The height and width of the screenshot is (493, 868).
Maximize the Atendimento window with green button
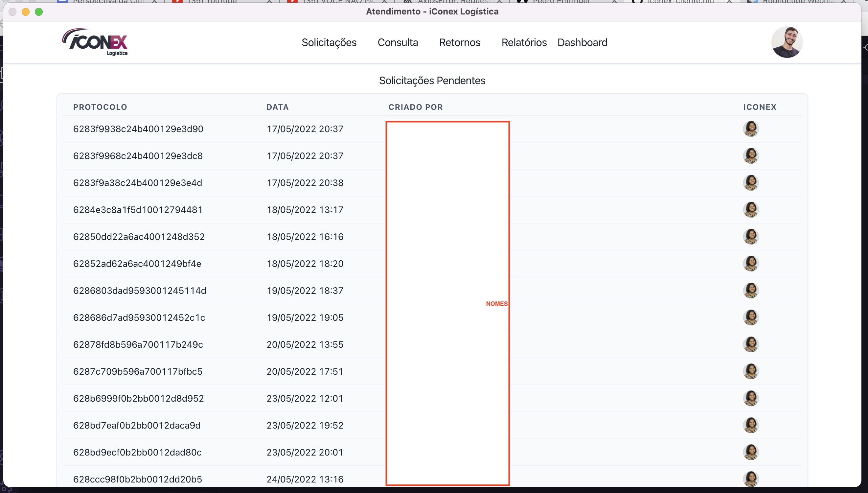39,12
